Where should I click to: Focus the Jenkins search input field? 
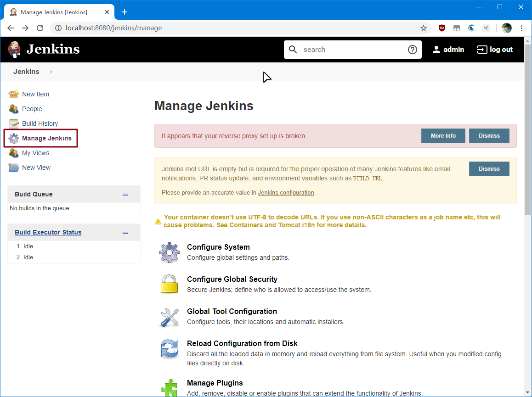[x=353, y=50]
